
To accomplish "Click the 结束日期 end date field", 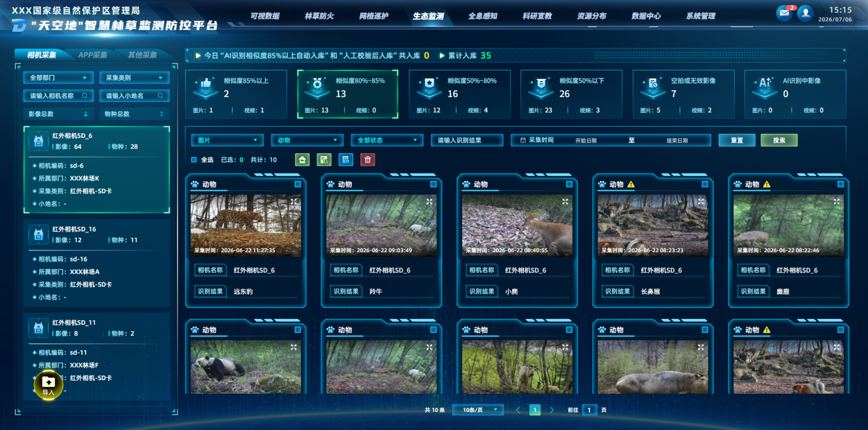I will tap(677, 140).
